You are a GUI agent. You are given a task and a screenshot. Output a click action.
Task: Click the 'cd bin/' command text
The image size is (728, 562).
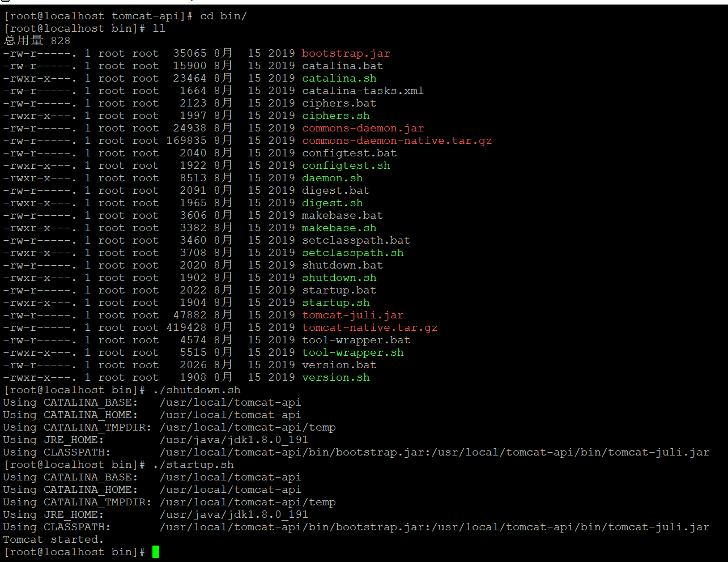coord(224,16)
